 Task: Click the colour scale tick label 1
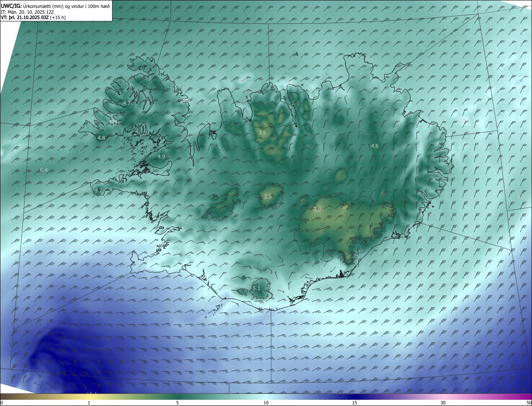[89, 403]
